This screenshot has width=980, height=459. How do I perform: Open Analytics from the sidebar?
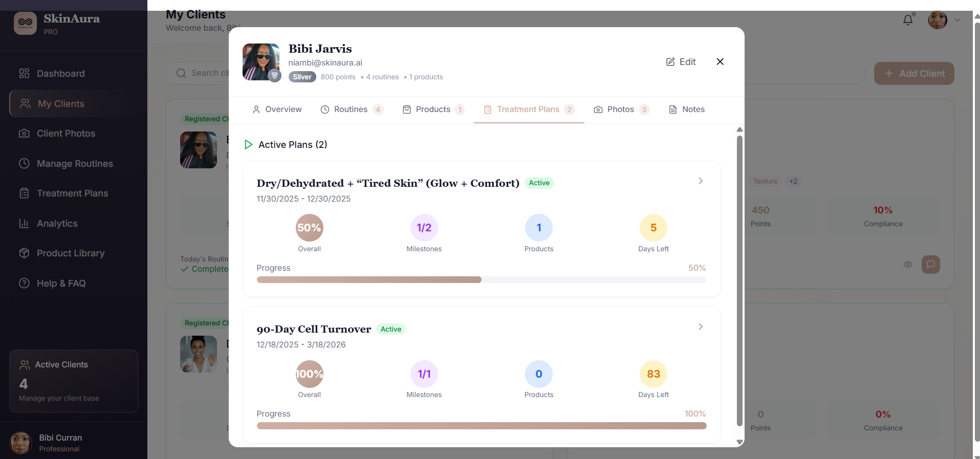pos(57,224)
